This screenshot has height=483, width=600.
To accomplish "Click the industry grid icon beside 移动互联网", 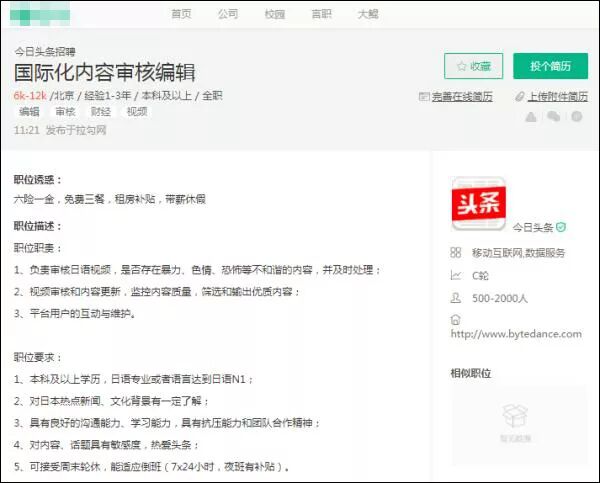I will (x=456, y=253).
